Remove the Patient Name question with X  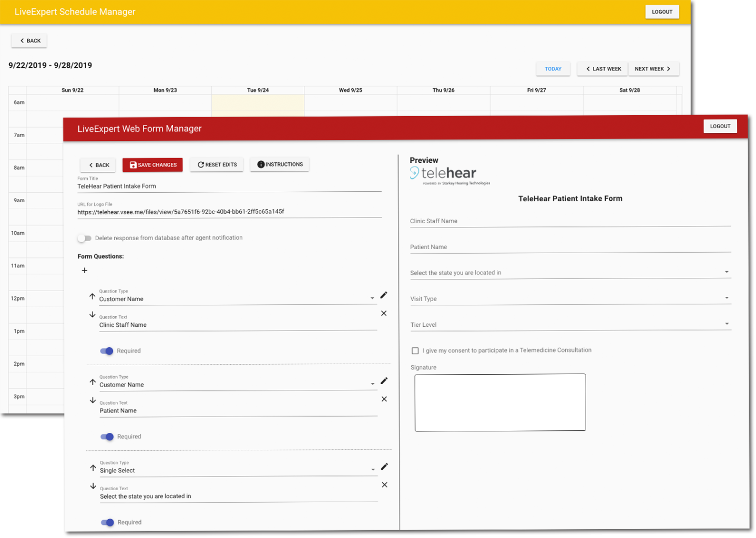(384, 399)
